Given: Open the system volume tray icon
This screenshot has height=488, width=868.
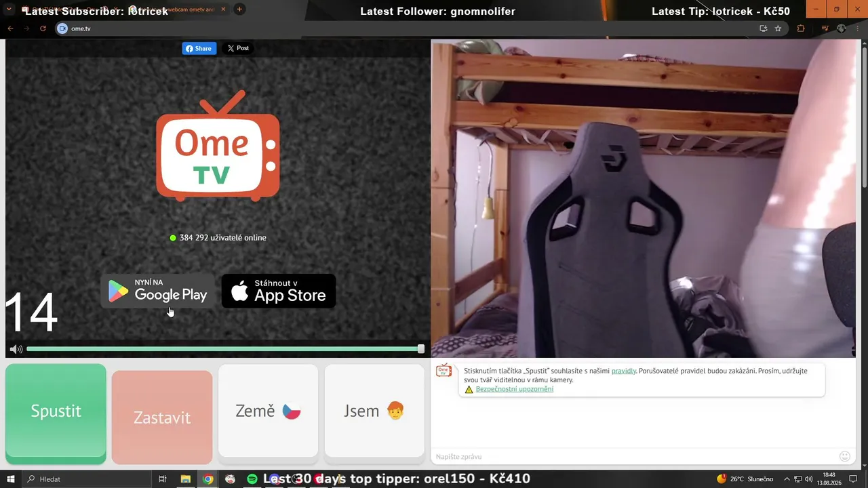Looking at the screenshot, I should pos(808,479).
